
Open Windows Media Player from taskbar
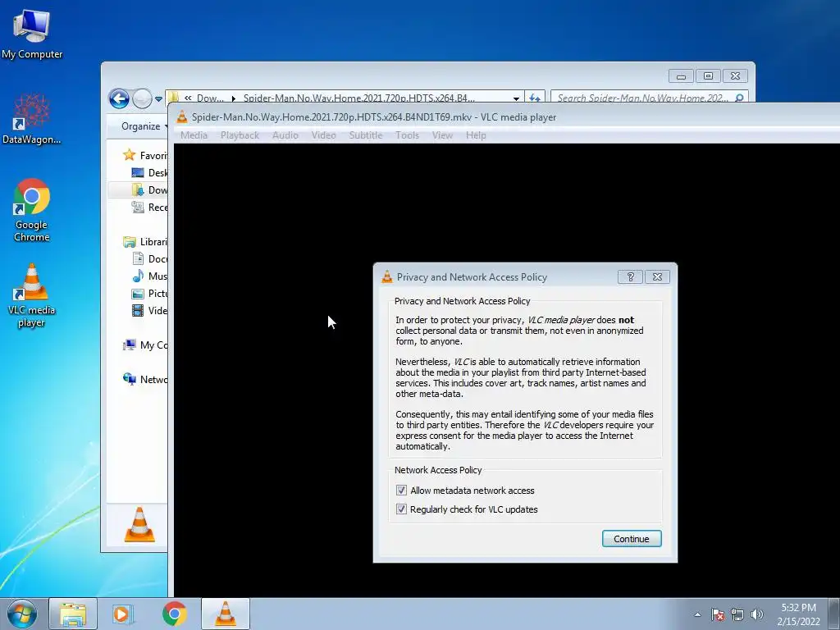point(123,614)
